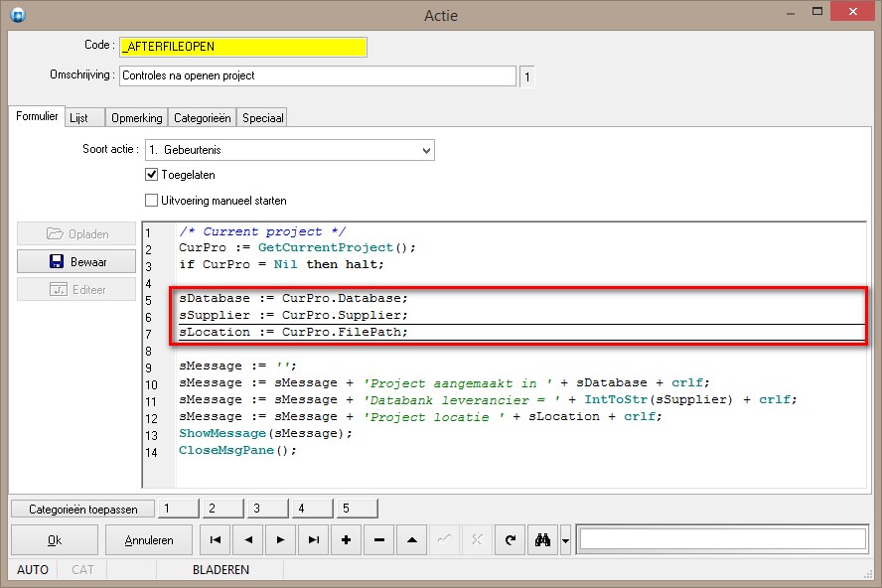This screenshot has width=882, height=588.
Task: Click the small 1 button beside Omschrijving
Action: (527, 76)
